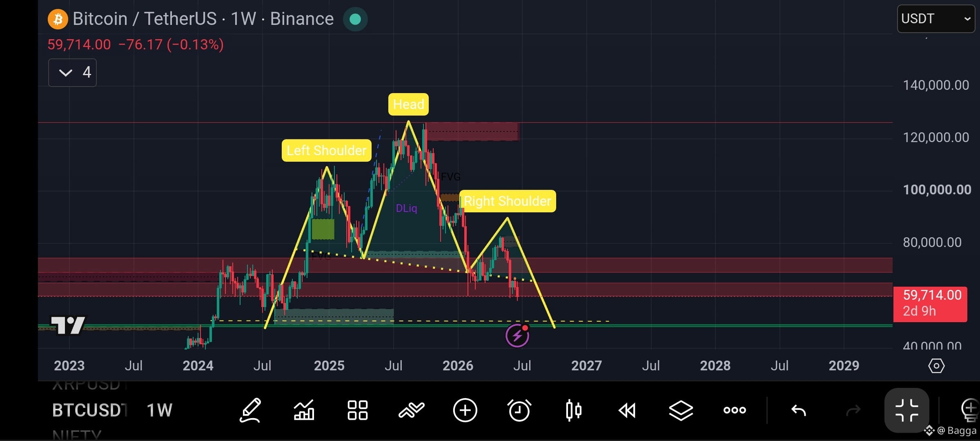Tap the Bitcoin / TetherUS chart title
The width and height of the screenshot is (980, 441).
pyautogui.click(x=203, y=19)
